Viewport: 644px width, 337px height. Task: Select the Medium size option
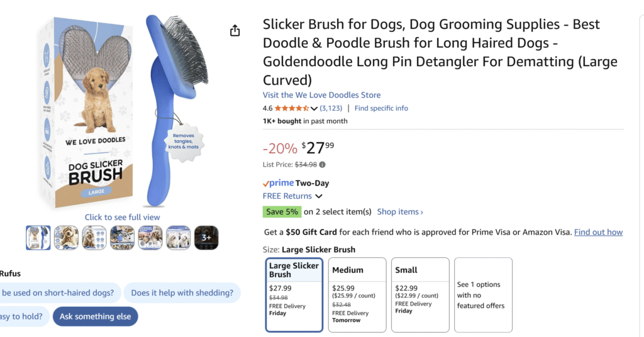pyautogui.click(x=357, y=294)
